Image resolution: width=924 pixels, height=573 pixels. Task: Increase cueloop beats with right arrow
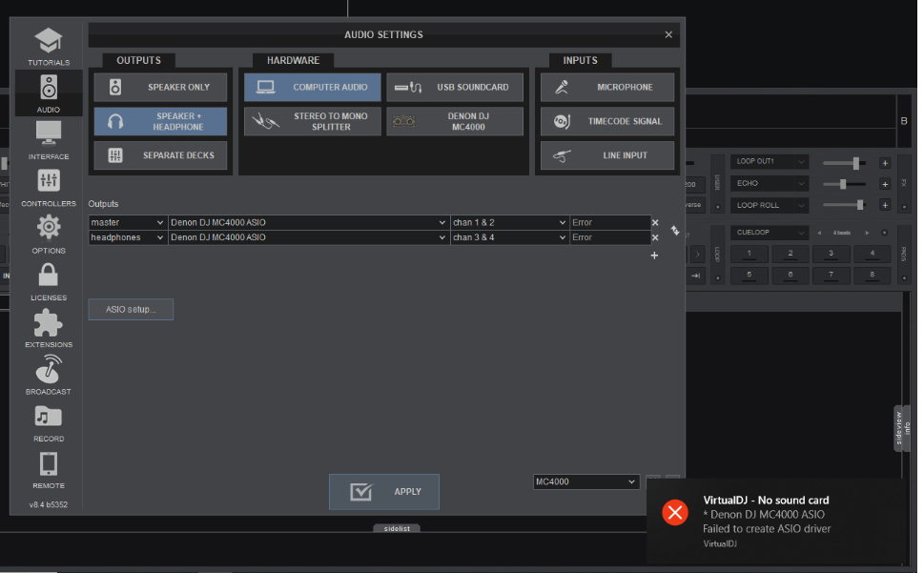click(867, 233)
